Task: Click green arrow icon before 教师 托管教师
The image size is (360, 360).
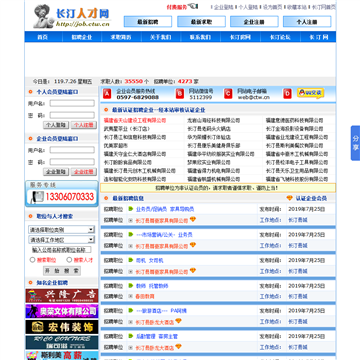Action: (x=131, y=286)
